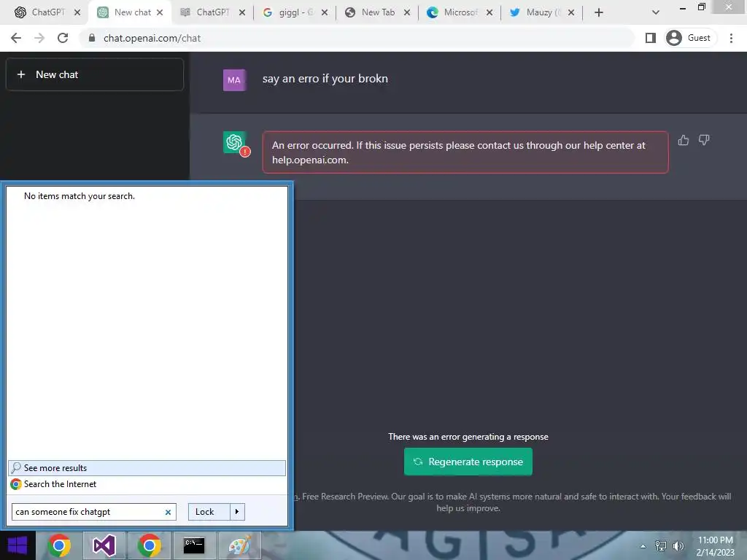Click the See more results option
Viewport: 747px width, 560px height.
click(x=147, y=467)
